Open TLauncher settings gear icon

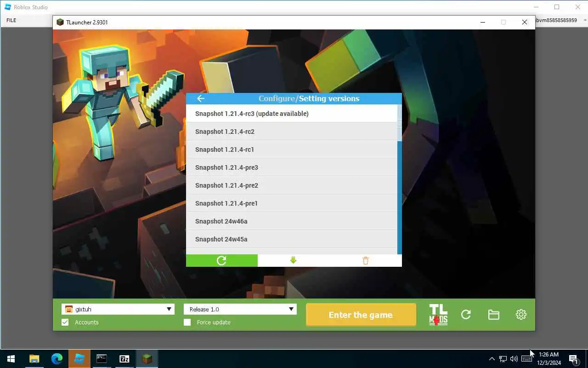tap(521, 315)
